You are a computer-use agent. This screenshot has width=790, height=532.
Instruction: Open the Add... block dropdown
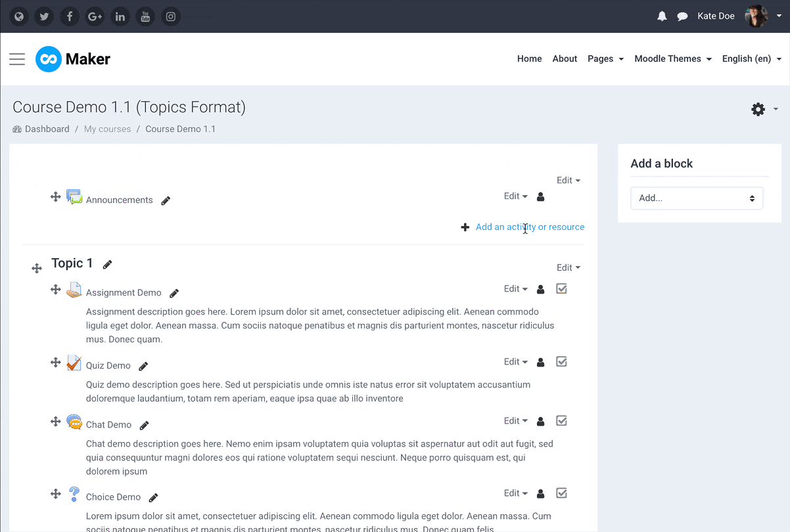point(697,198)
